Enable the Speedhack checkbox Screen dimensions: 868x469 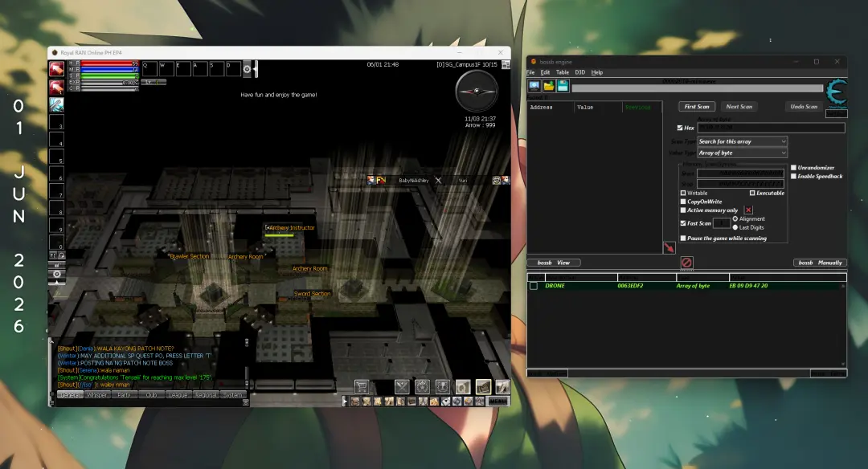click(x=794, y=177)
